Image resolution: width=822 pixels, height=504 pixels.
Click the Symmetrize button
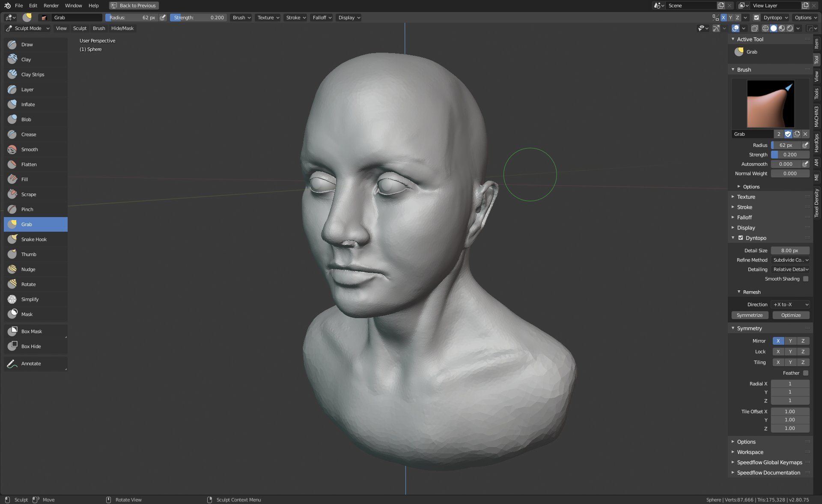pos(749,315)
